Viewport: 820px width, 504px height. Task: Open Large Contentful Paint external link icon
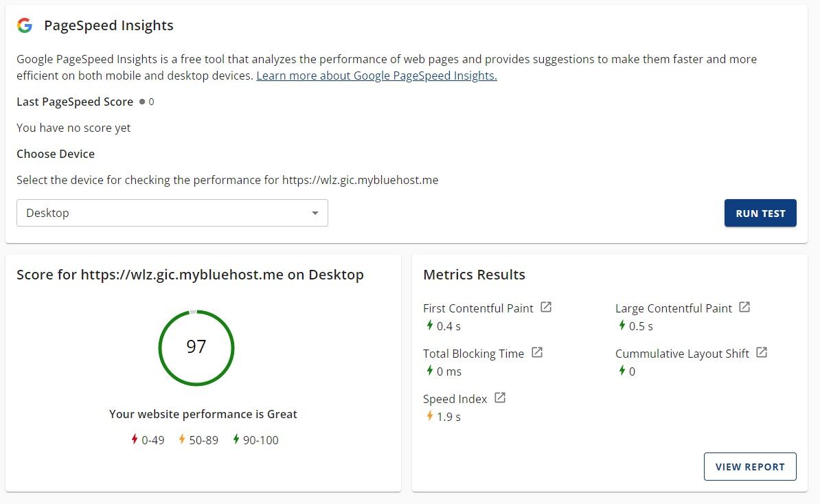744,307
